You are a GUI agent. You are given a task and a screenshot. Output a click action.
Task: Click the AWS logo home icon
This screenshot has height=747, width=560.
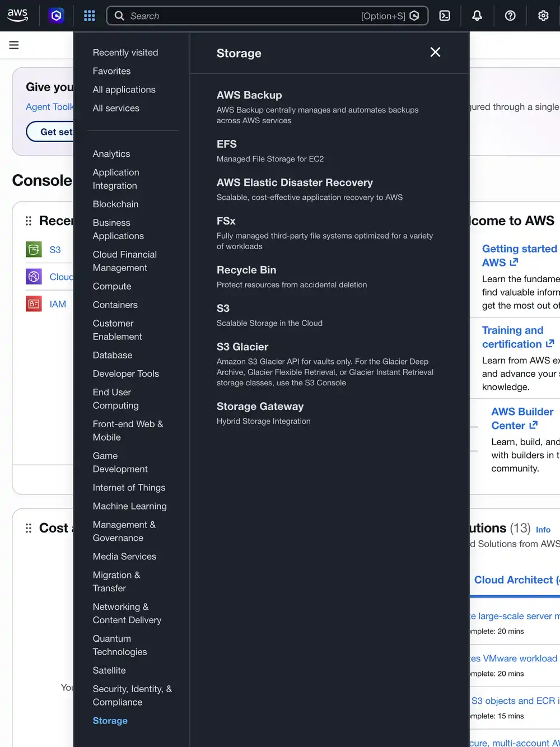[x=17, y=15]
